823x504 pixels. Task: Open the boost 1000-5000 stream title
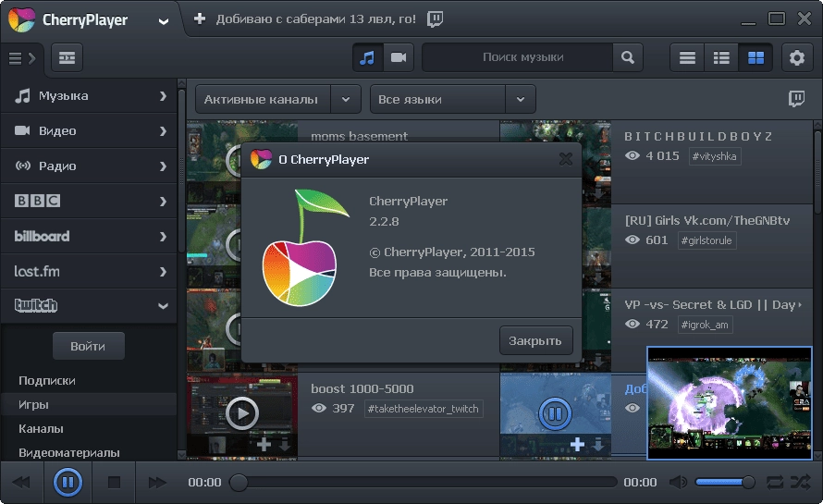(x=362, y=389)
